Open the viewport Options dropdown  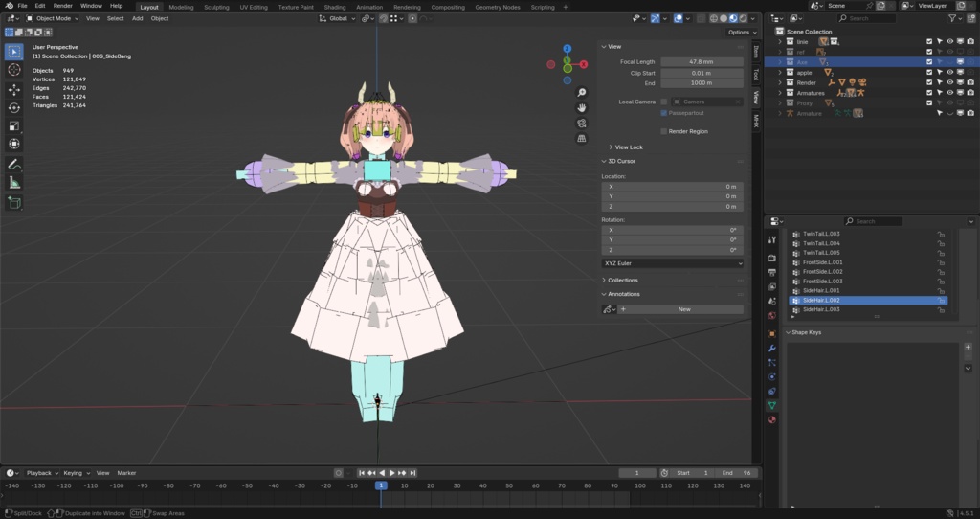[x=742, y=33]
